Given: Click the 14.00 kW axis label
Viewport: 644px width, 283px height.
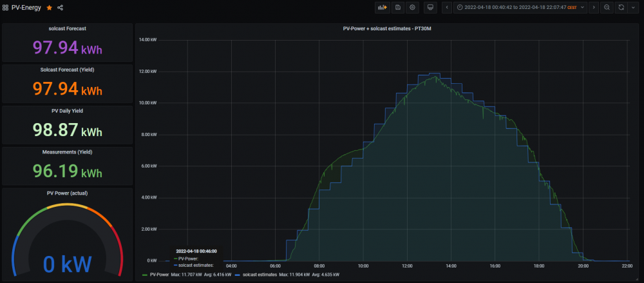Looking at the screenshot, I should 148,40.
